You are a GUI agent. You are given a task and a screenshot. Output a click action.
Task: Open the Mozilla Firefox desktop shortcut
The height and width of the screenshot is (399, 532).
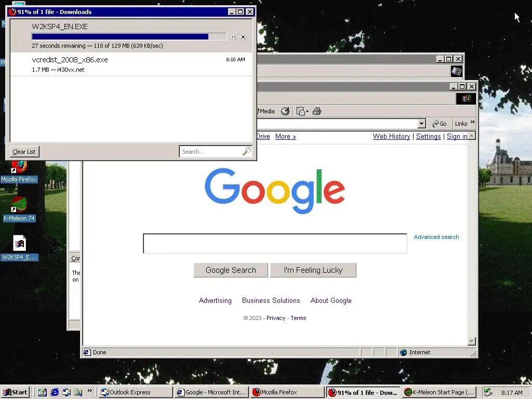point(19,171)
